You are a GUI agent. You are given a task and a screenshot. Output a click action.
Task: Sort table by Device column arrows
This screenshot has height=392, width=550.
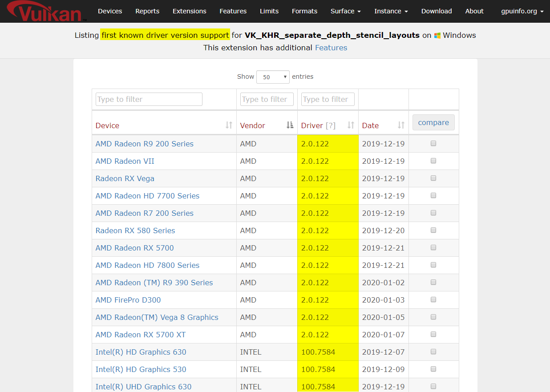tap(229, 125)
